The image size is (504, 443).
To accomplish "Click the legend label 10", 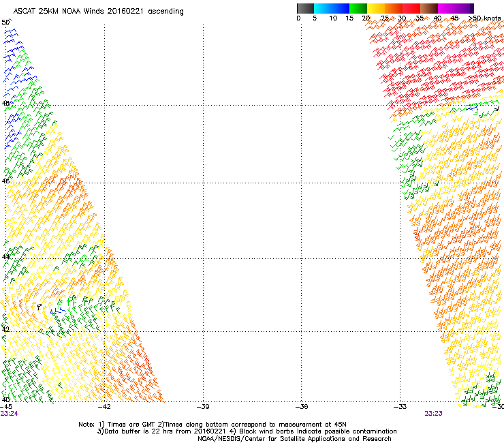I will (333, 18).
